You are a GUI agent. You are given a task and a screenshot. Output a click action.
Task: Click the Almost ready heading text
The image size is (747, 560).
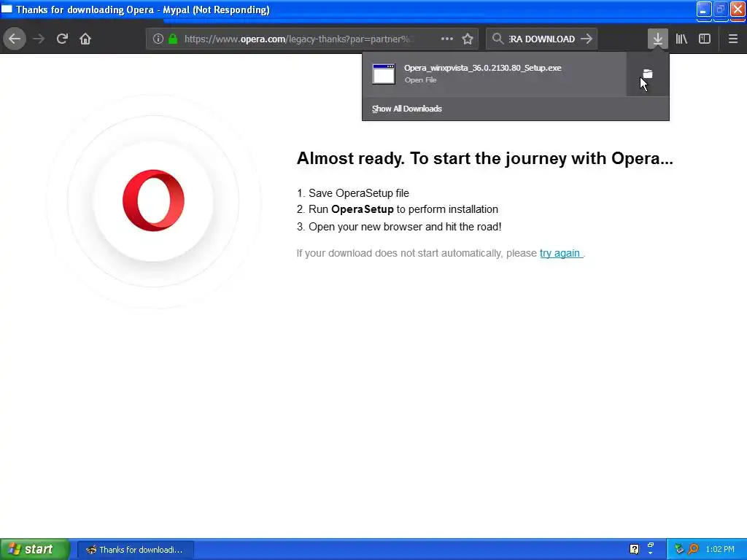click(x=484, y=158)
